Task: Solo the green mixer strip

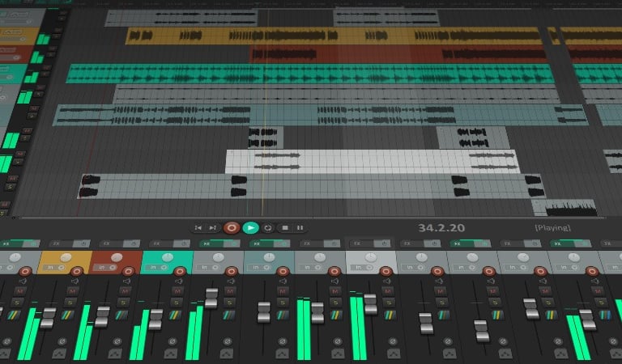Action: (x=177, y=303)
